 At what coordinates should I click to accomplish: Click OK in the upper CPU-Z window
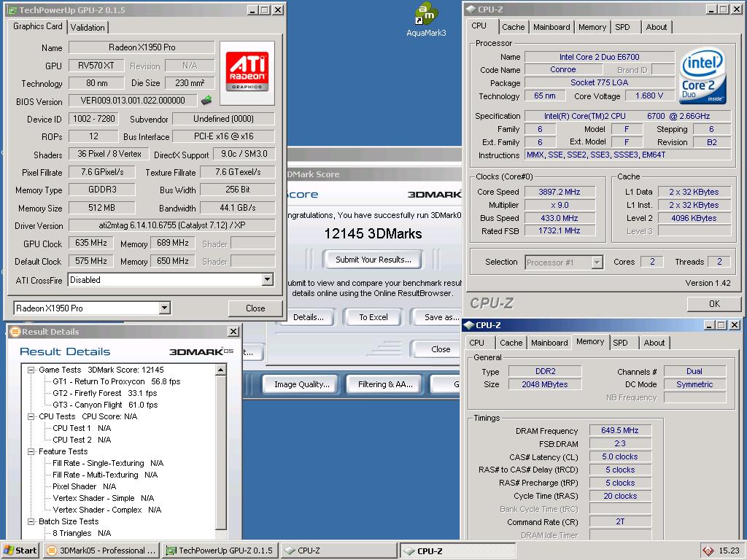(714, 304)
